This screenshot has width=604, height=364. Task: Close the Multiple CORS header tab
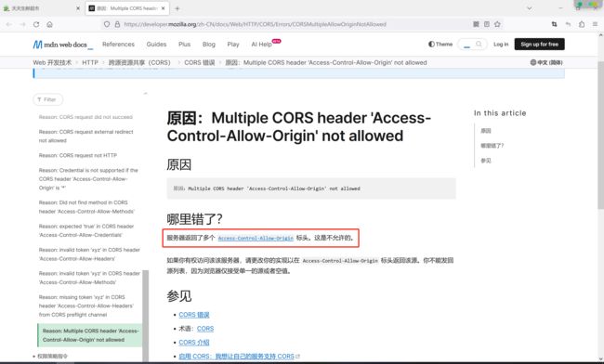click(x=163, y=8)
